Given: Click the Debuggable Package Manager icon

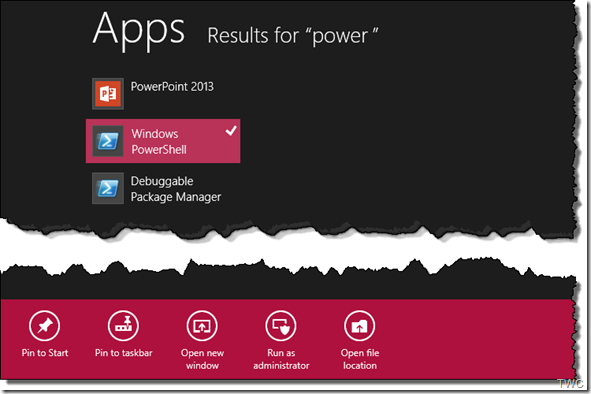Looking at the screenshot, I should tap(108, 188).
